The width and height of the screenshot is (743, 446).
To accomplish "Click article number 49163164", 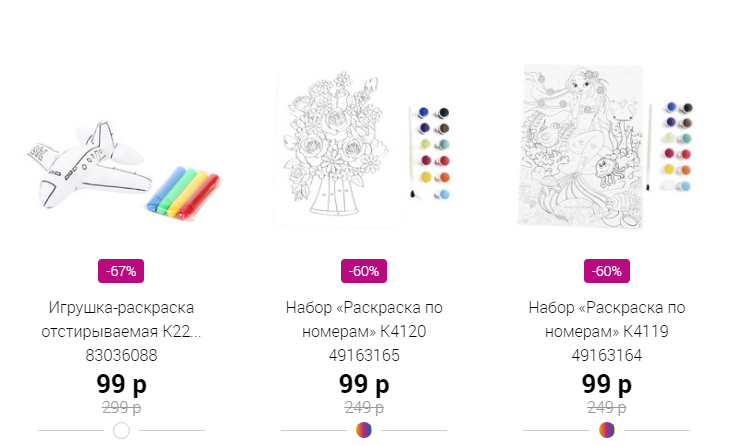I will click(606, 355).
